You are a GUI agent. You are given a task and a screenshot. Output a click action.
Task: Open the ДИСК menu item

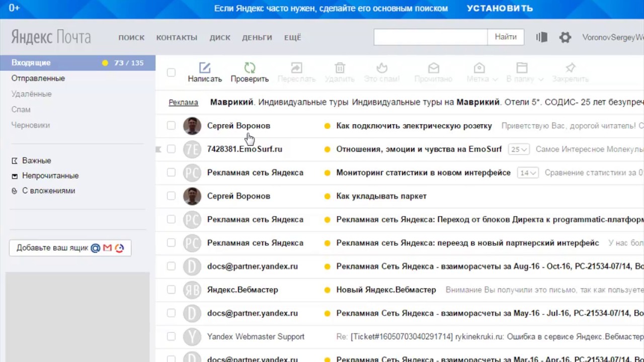pyautogui.click(x=220, y=37)
